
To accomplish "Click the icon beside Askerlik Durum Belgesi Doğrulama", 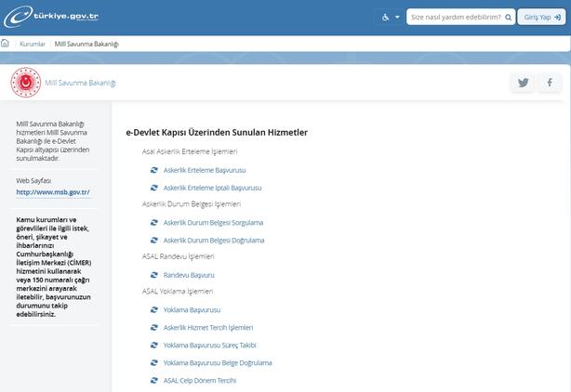I will (x=154, y=240).
